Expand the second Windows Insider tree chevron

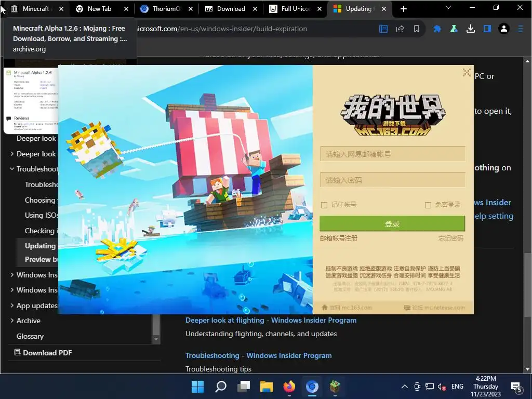pos(12,290)
